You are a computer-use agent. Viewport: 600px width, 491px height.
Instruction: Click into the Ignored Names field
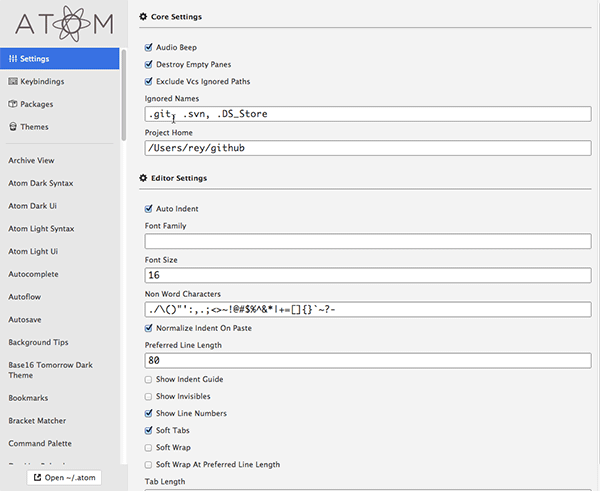coord(368,114)
